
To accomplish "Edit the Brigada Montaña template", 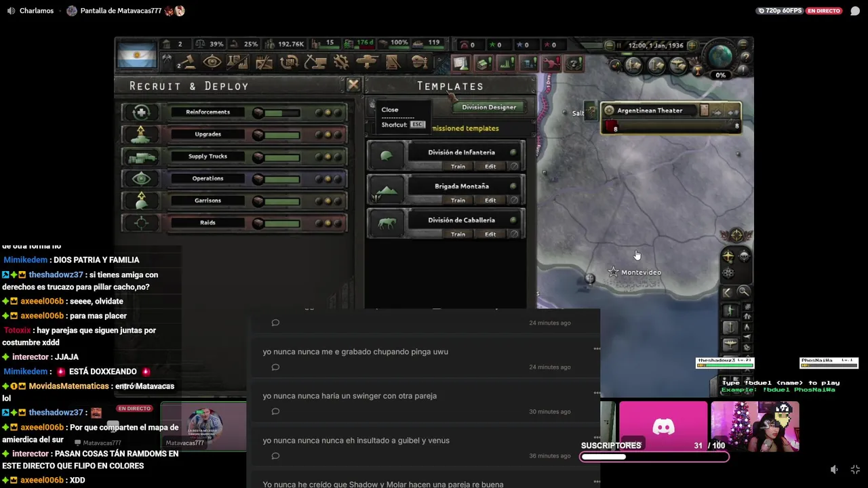I will click(x=490, y=201).
